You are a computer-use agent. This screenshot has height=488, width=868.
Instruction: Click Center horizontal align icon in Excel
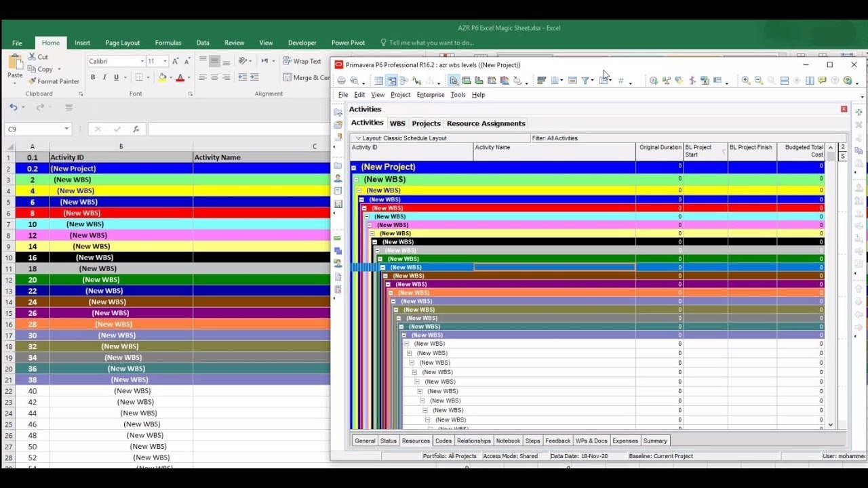pyautogui.click(x=214, y=77)
